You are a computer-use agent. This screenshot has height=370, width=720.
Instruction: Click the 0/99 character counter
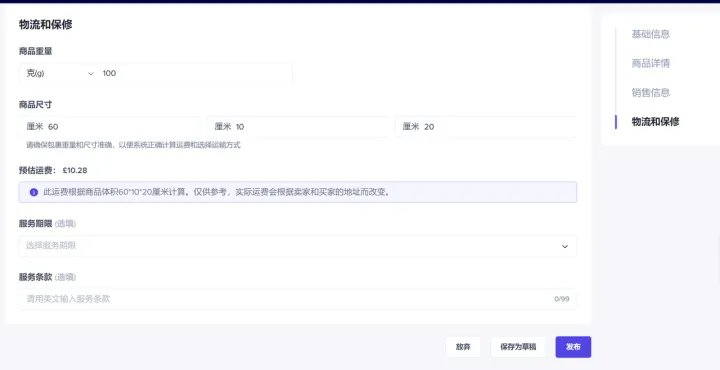(x=562, y=299)
